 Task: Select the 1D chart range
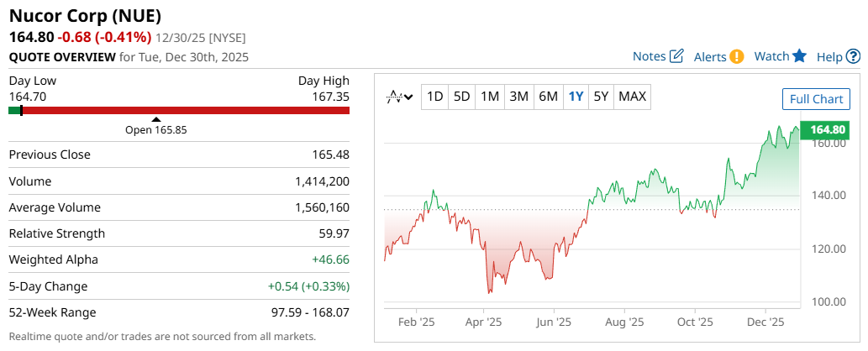[434, 97]
